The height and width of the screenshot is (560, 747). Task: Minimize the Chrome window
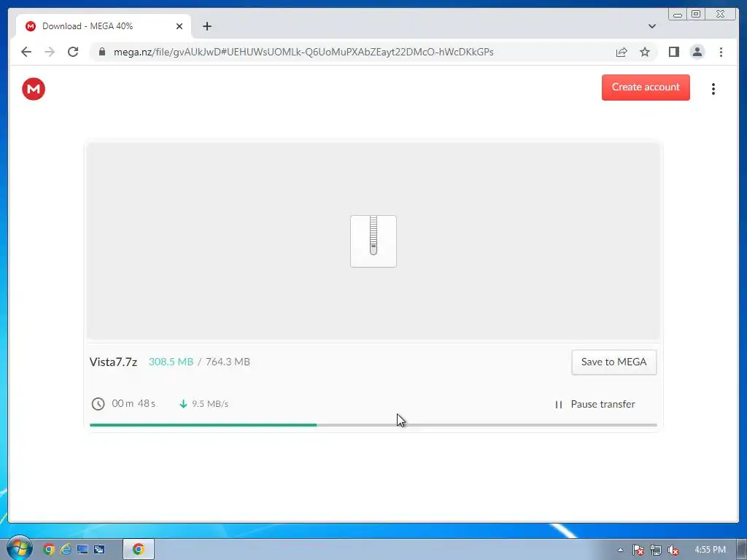click(x=678, y=14)
